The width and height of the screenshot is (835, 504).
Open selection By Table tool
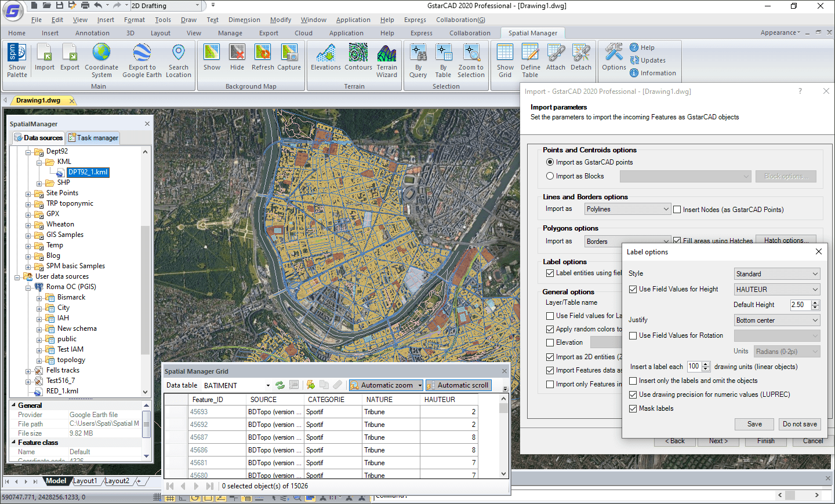pyautogui.click(x=443, y=60)
